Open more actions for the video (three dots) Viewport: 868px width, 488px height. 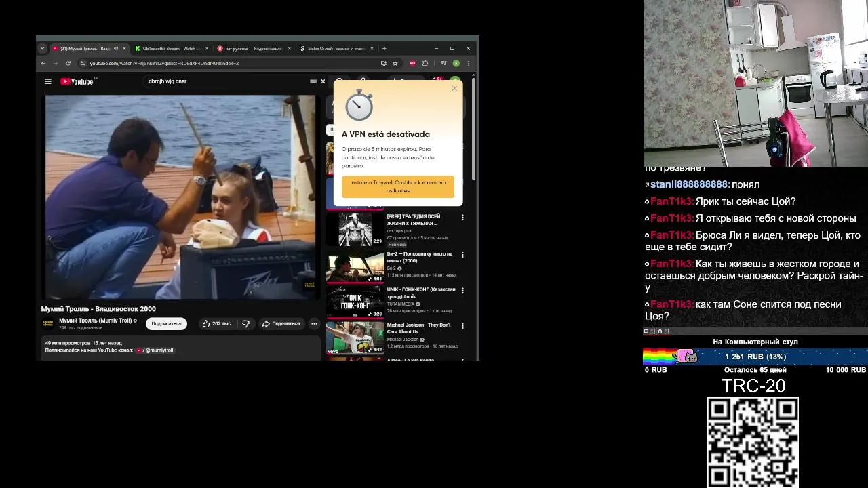coord(314,323)
